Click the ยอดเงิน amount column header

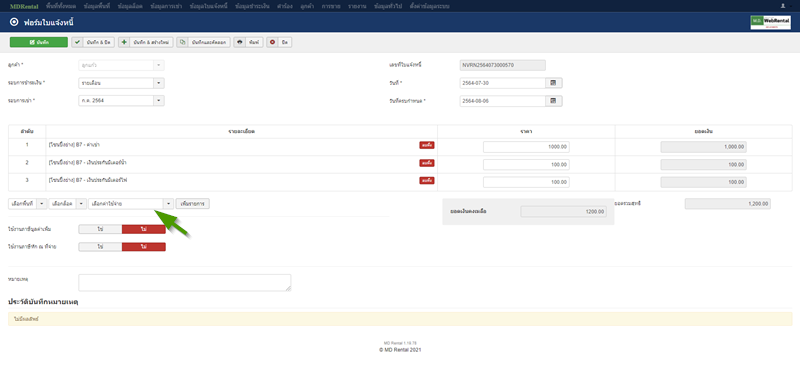pyautogui.click(x=704, y=132)
